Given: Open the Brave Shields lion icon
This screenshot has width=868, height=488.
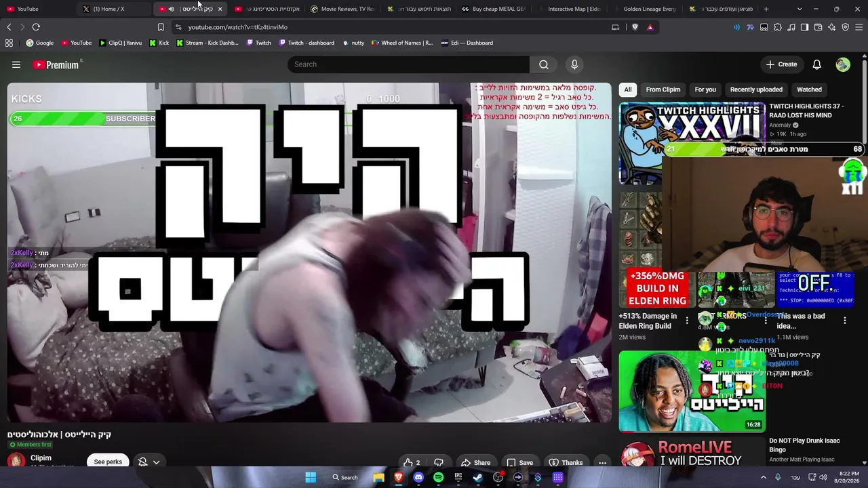Looking at the screenshot, I should pyautogui.click(x=635, y=27).
